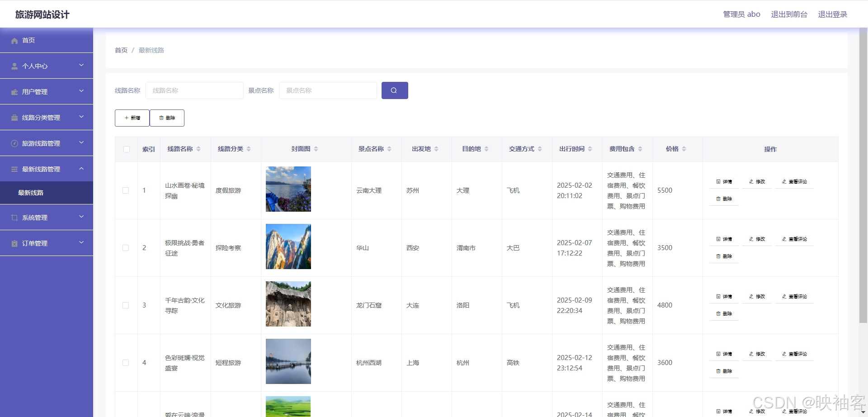Viewport: 868px width, 417px height.
Task: Sort by 出行时间 column arrows
Action: (590, 149)
